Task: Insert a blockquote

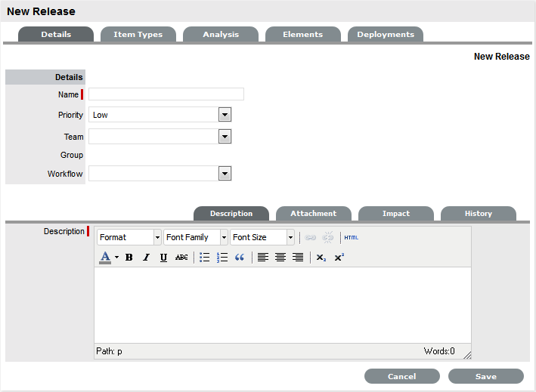Action: [240, 258]
